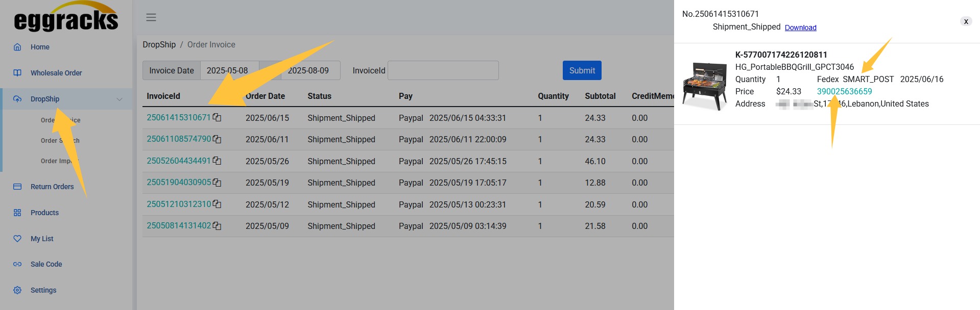Image resolution: width=980 pixels, height=310 pixels.
Task: Open the end date 2025-08-09 picker
Action: [310, 70]
